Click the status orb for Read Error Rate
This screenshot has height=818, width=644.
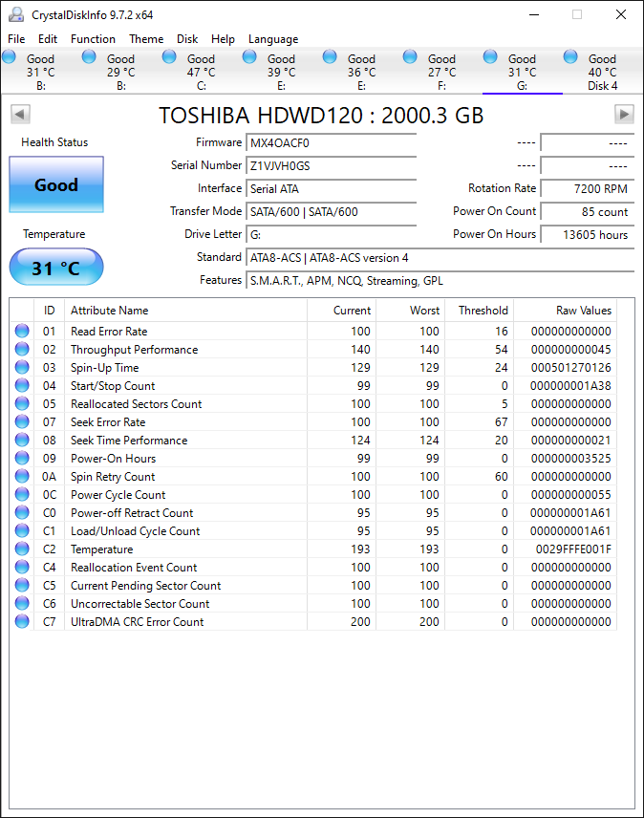(x=22, y=332)
